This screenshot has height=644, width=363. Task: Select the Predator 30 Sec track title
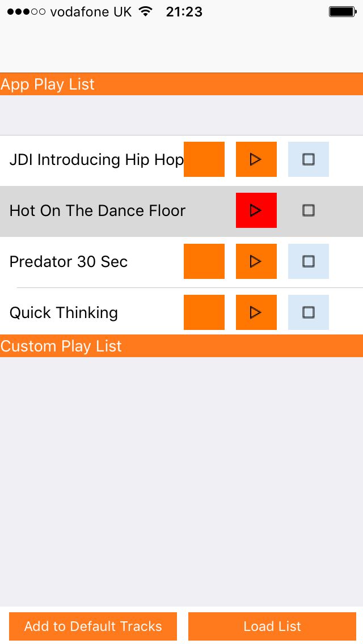[69, 262]
